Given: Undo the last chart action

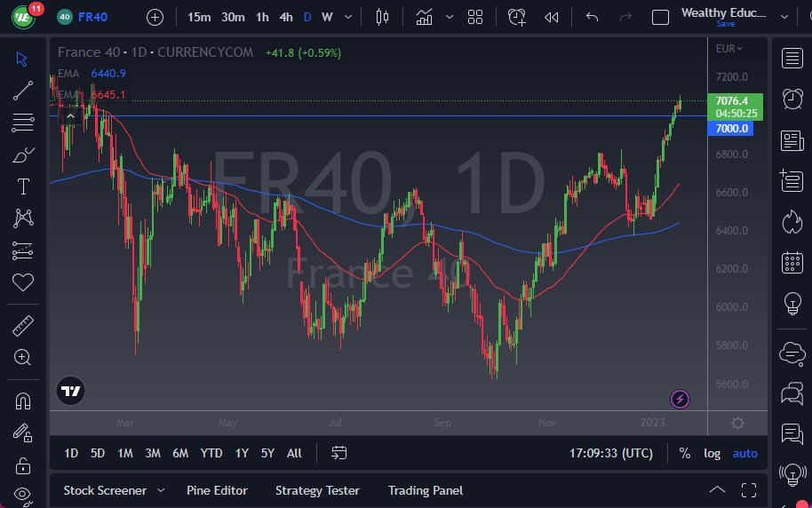Looking at the screenshot, I should pos(592,17).
